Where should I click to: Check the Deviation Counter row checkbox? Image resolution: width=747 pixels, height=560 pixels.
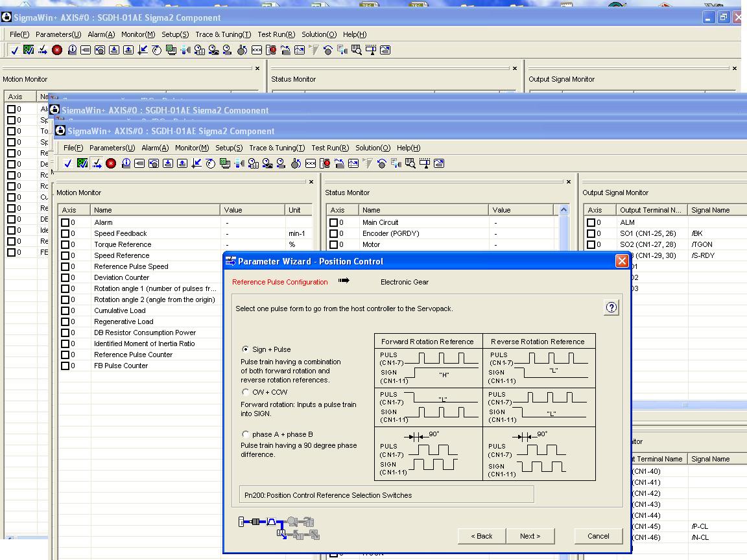[x=65, y=277]
